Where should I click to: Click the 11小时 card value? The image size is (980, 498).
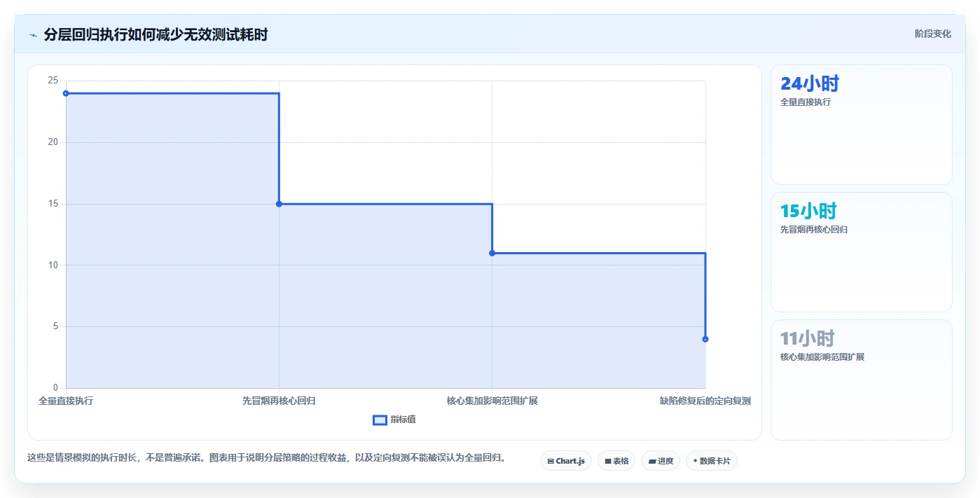(x=807, y=338)
